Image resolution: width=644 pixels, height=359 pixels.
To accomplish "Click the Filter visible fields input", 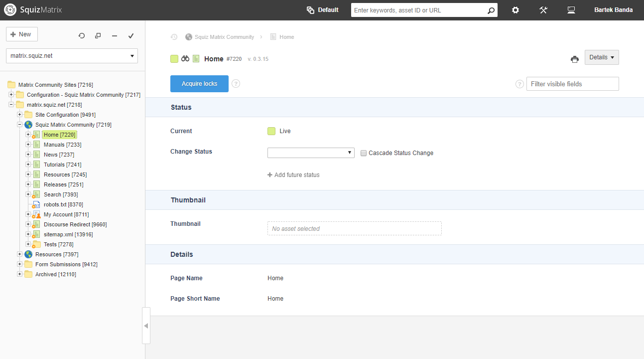I will [573, 84].
